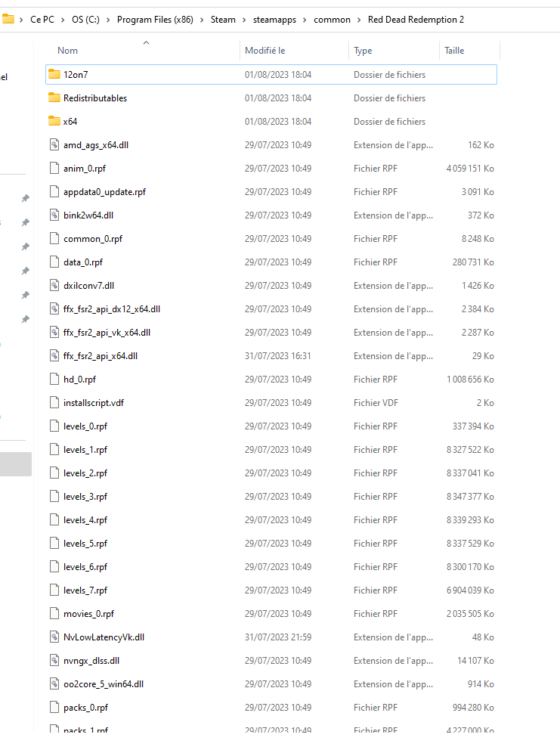Viewport: 560px width, 750px height.
Task: Click the 31/07/2023 16:31 date cell
Action: coord(278,356)
